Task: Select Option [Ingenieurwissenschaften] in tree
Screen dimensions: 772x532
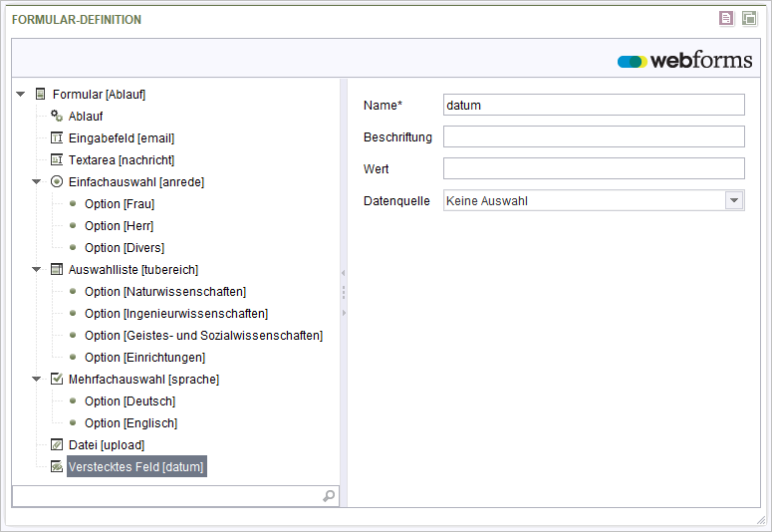Action: point(176,313)
